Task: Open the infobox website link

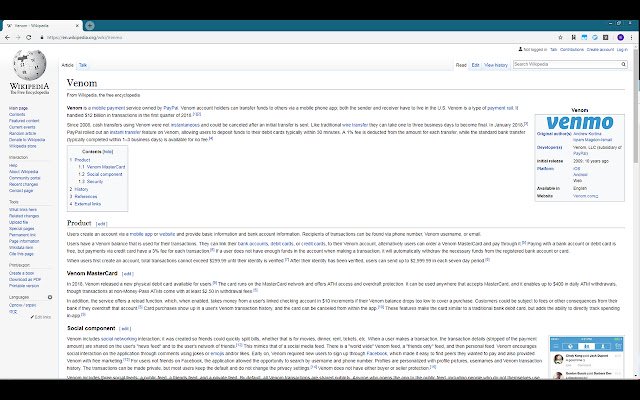Action: click(585, 196)
